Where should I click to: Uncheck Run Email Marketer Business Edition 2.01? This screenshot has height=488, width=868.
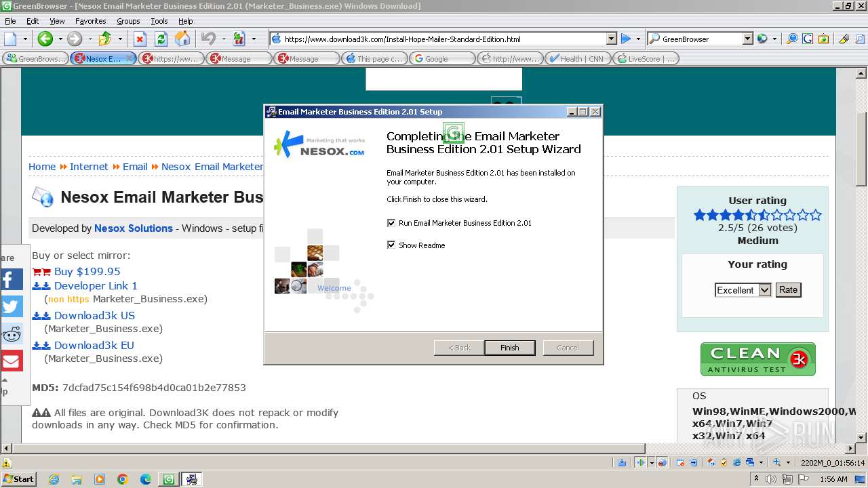pyautogui.click(x=391, y=223)
